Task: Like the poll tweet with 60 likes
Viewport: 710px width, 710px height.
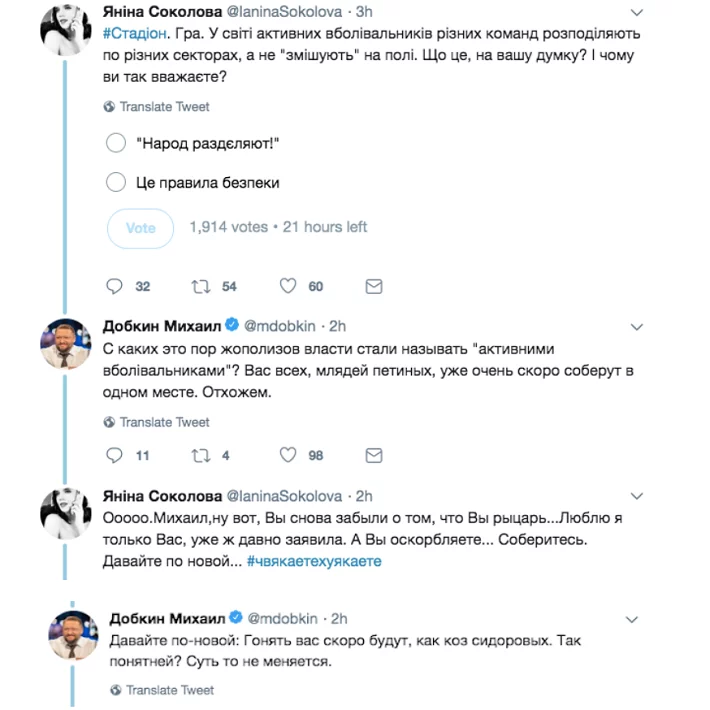Action: coord(288,286)
